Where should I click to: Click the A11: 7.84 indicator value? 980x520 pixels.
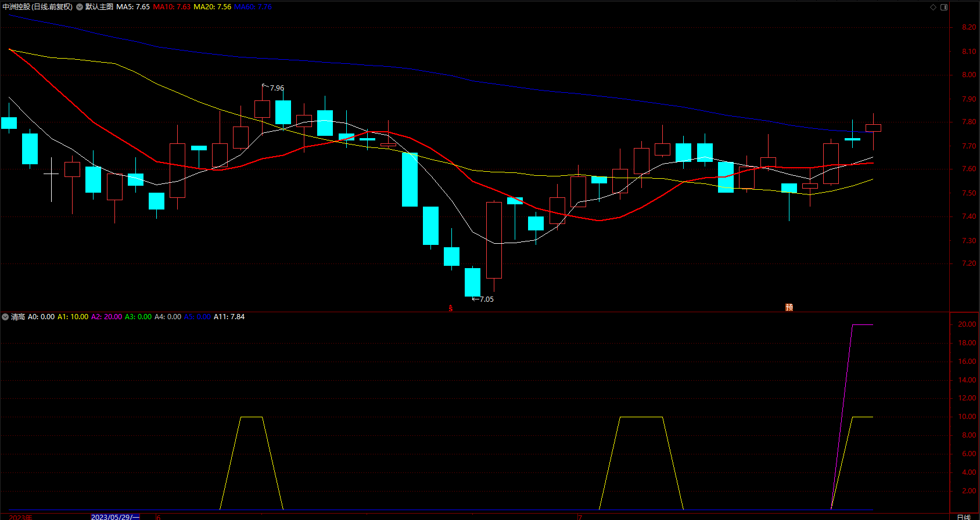point(229,317)
